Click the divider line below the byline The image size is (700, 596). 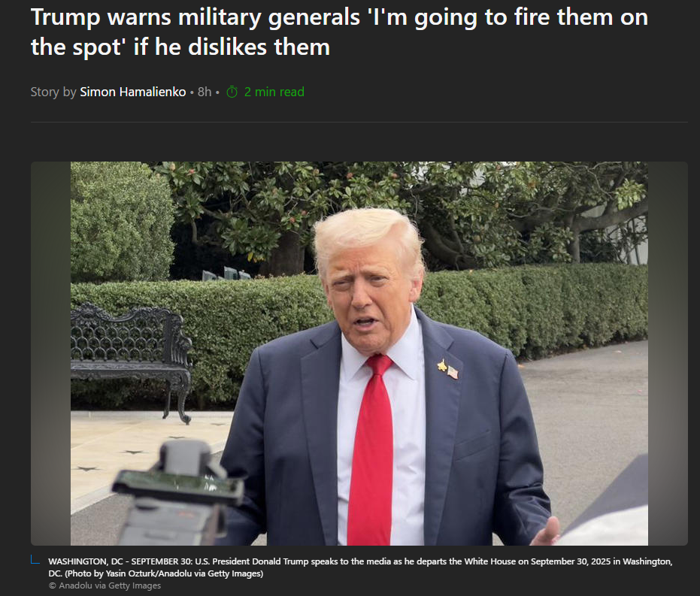[359, 123]
